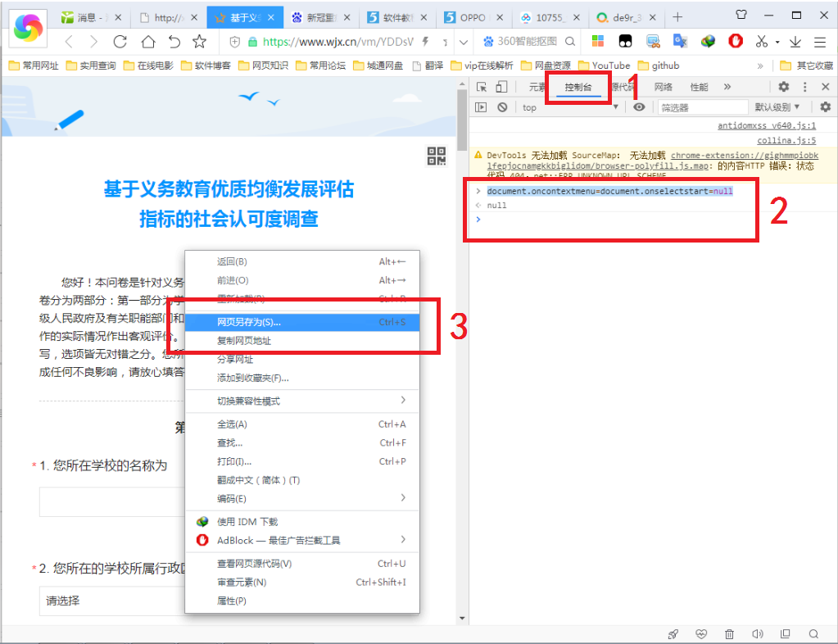Select the inspect element tool in DevTools
The height and width of the screenshot is (644, 838).
(482, 86)
